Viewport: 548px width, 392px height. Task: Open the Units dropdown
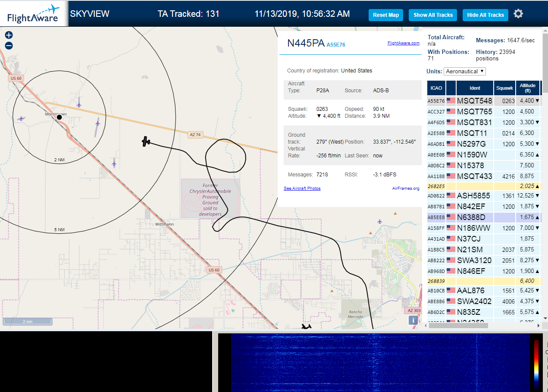pyautogui.click(x=465, y=71)
